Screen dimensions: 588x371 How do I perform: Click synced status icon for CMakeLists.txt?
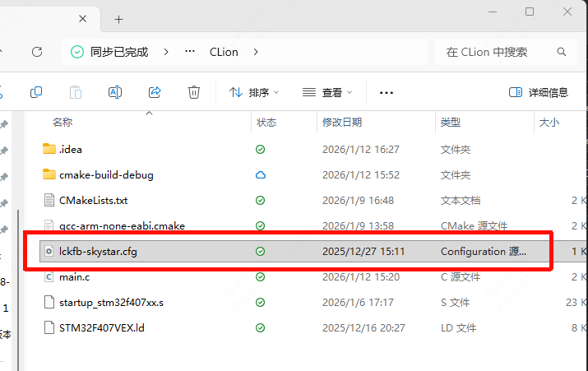click(260, 201)
